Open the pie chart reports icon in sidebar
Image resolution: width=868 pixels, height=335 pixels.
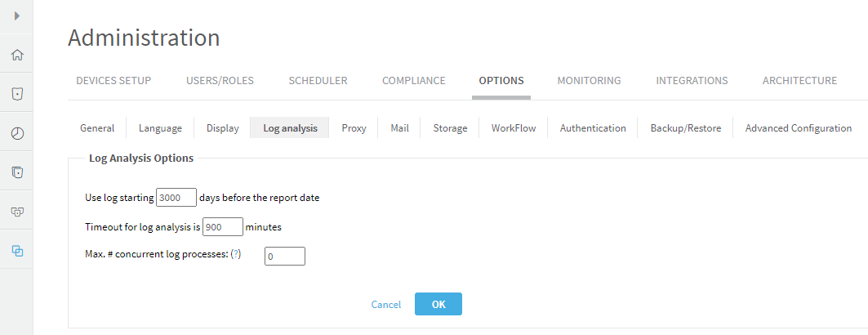(16, 133)
